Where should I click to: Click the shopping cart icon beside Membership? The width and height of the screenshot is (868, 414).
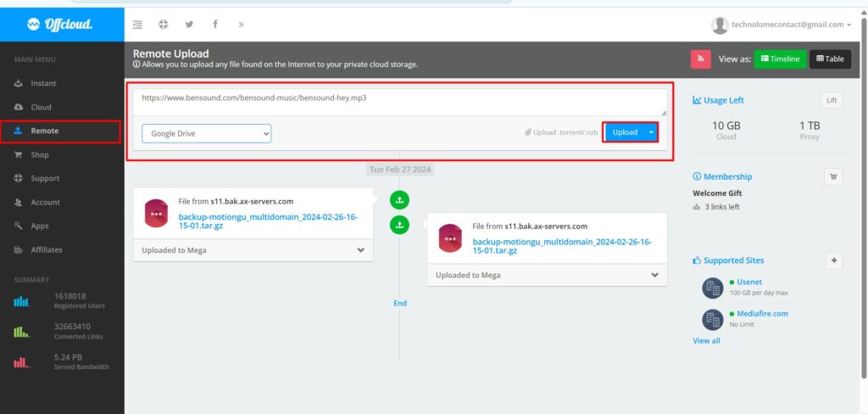coord(832,176)
